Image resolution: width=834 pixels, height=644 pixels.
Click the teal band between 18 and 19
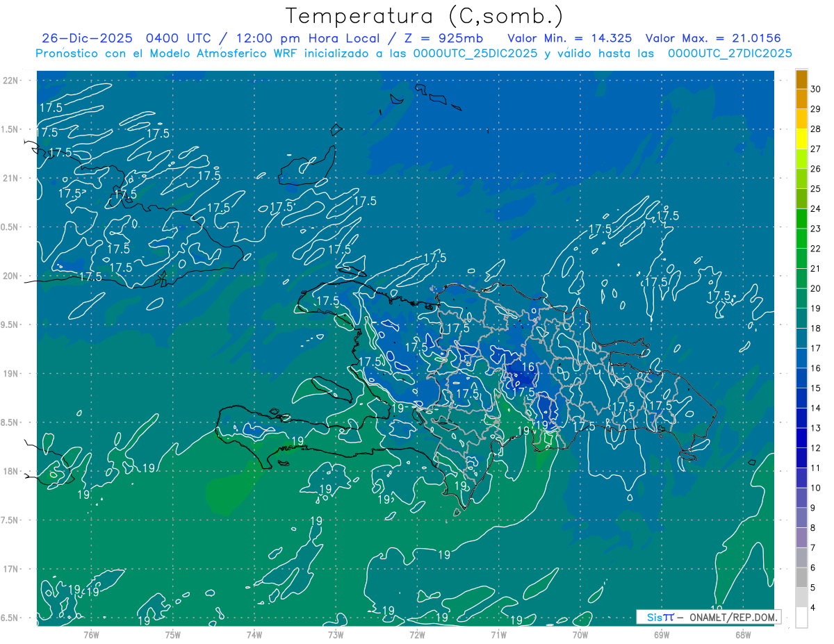801,318
